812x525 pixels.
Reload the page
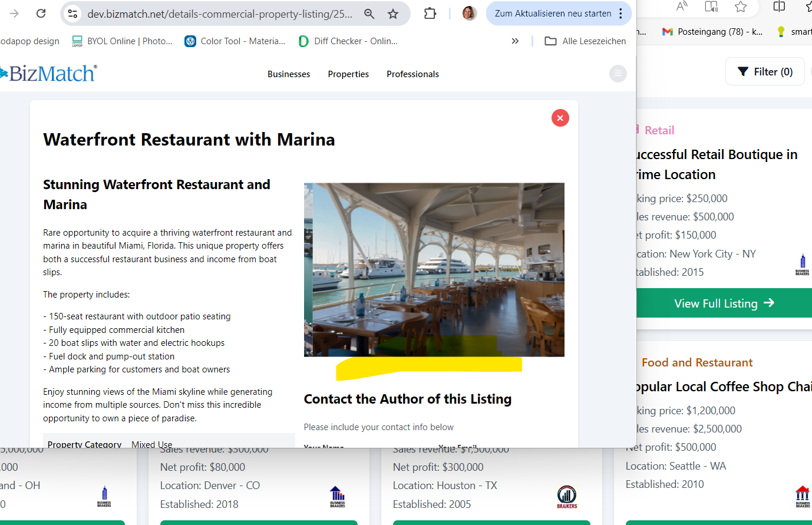pos(41,14)
